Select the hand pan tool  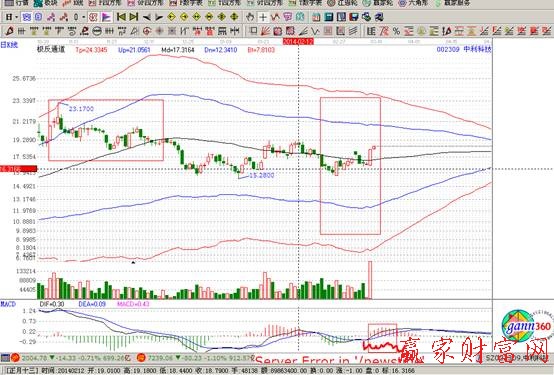click(x=250, y=17)
